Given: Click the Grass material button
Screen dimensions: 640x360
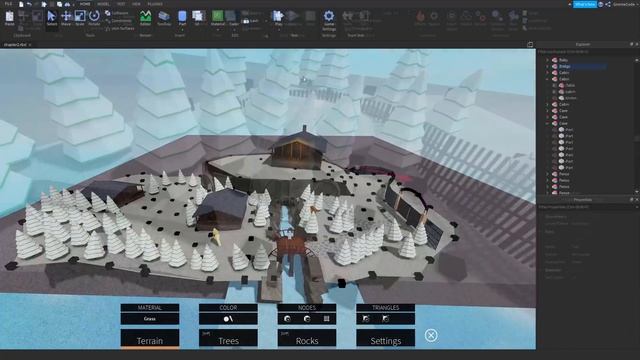Looking at the screenshot, I should pyautogui.click(x=150, y=319).
